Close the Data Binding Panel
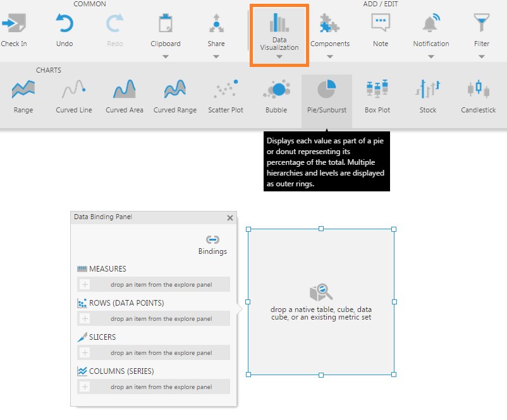507x420 pixels. coord(230,217)
